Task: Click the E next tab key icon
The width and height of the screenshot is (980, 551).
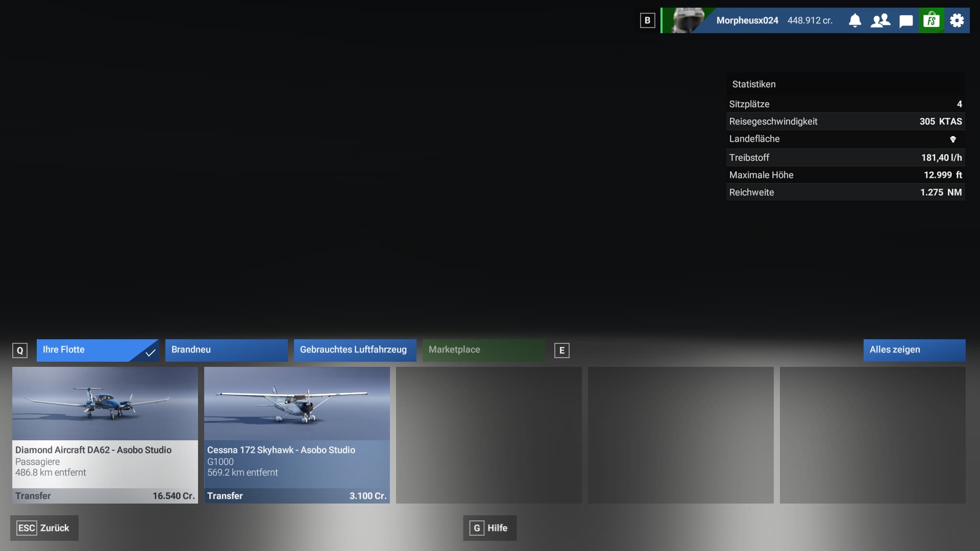Action: point(562,350)
